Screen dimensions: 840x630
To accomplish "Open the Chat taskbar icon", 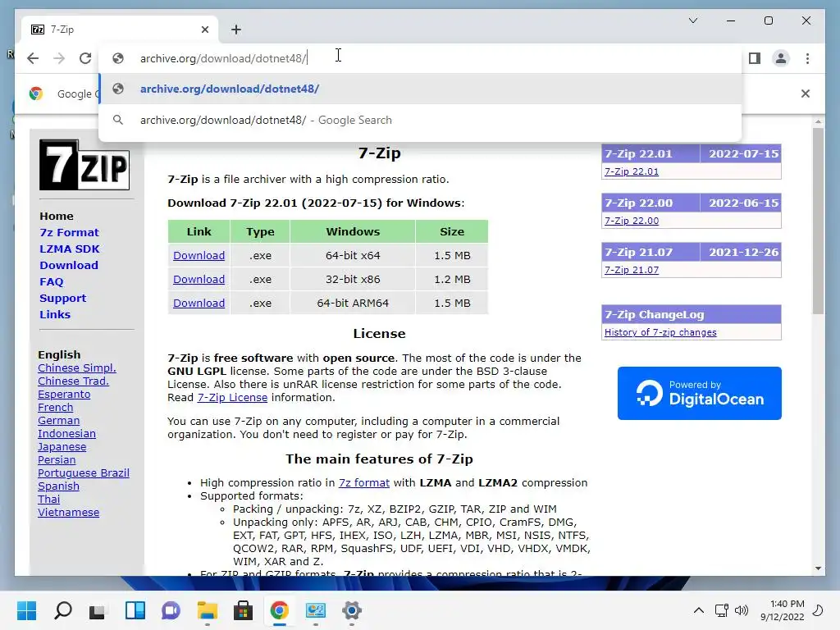I will (x=171, y=610).
